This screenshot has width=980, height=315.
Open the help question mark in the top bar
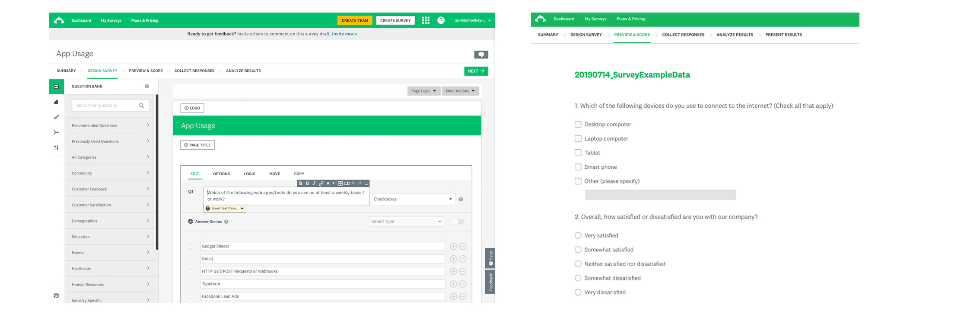click(441, 20)
